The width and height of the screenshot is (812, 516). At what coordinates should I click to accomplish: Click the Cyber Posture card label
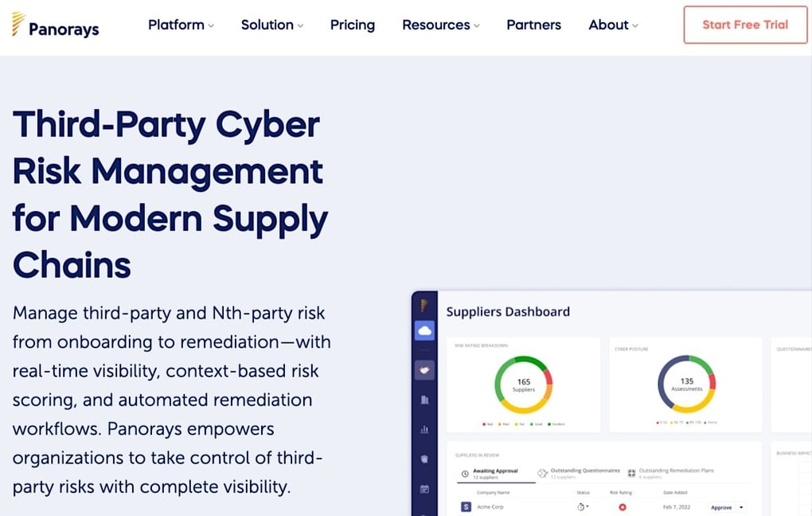(x=631, y=350)
